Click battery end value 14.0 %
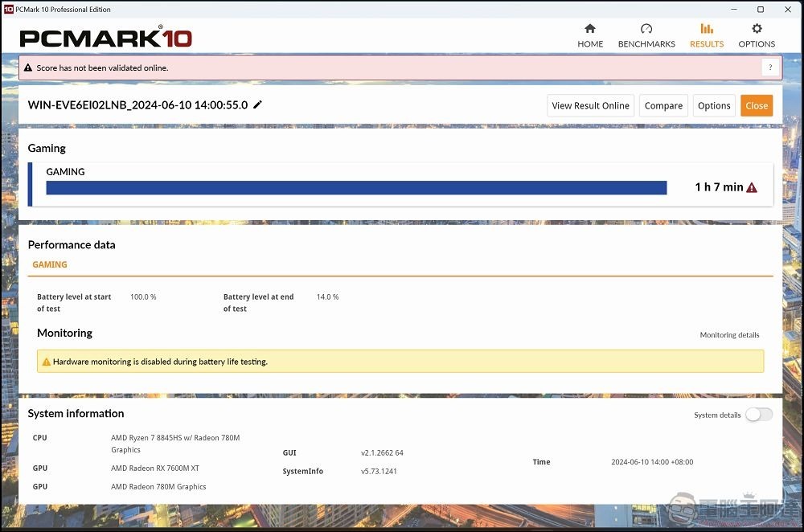This screenshot has width=804, height=532. [327, 297]
